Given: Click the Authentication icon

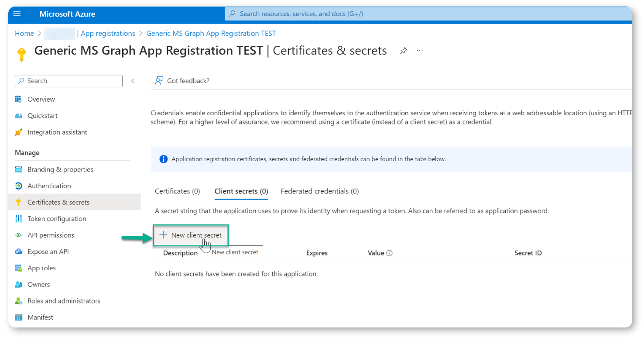Looking at the screenshot, I should 18,186.
